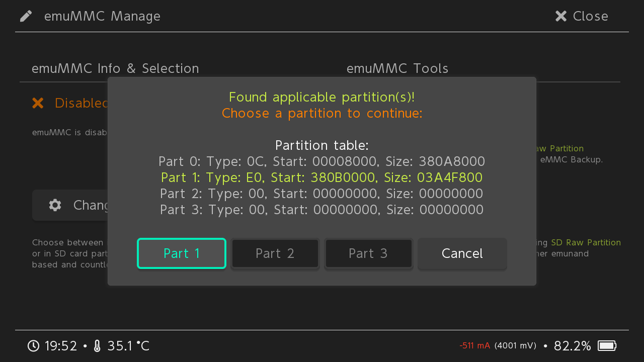Click the highlighted Part 1 partition table row
The height and width of the screenshot is (362, 644).
(x=322, y=177)
